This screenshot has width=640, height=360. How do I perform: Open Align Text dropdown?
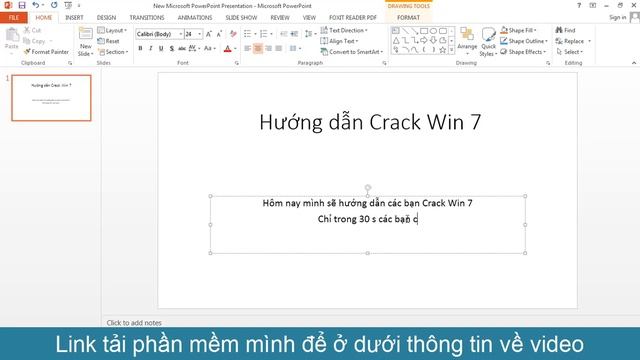(339, 41)
